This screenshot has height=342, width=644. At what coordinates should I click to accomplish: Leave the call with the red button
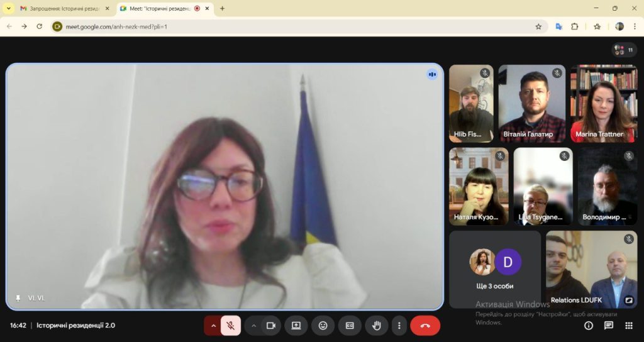(x=425, y=326)
